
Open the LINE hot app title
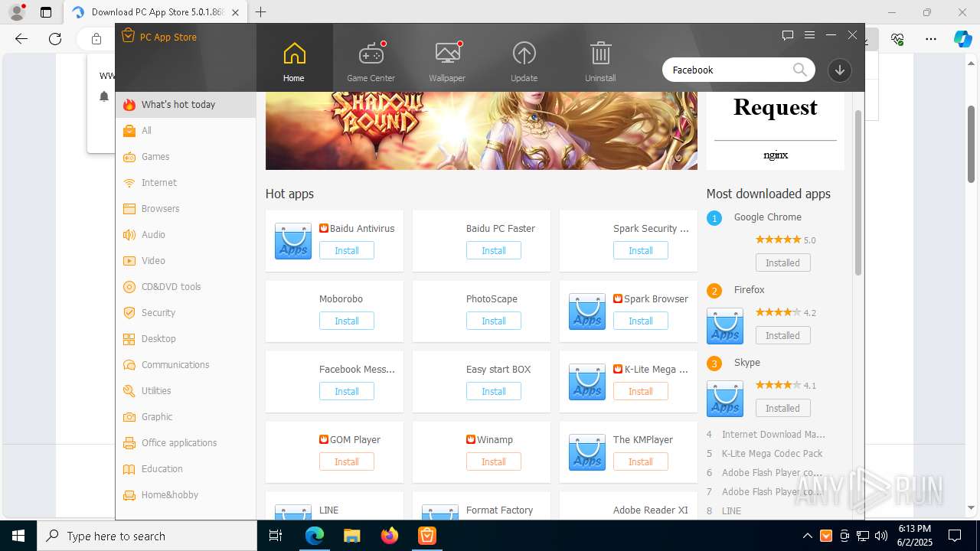point(328,510)
